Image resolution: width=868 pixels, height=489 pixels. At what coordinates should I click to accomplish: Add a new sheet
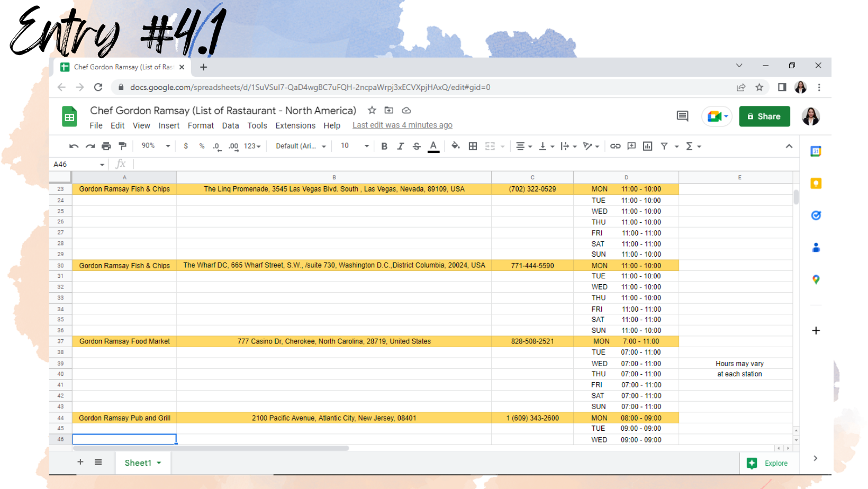(80, 462)
